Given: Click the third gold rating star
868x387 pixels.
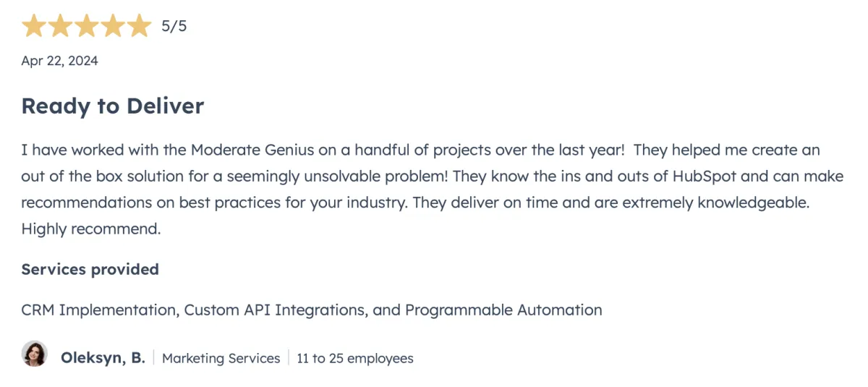Looking at the screenshot, I should click(x=86, y=26).
